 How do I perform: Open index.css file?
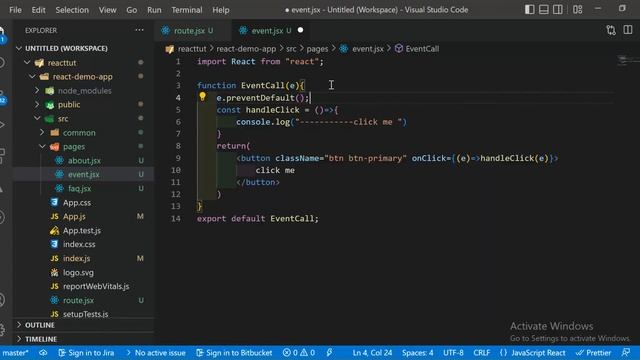coord(79,244)
